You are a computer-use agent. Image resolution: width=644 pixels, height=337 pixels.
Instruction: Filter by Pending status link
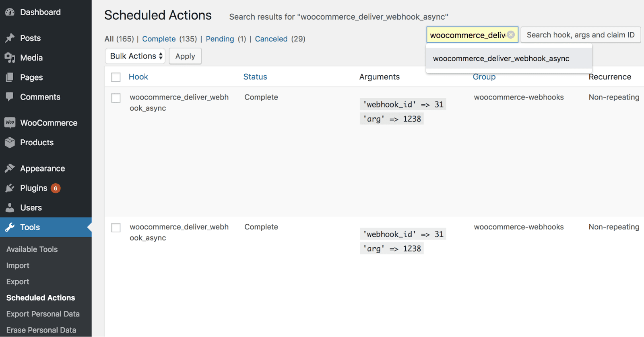pos(220,39)
